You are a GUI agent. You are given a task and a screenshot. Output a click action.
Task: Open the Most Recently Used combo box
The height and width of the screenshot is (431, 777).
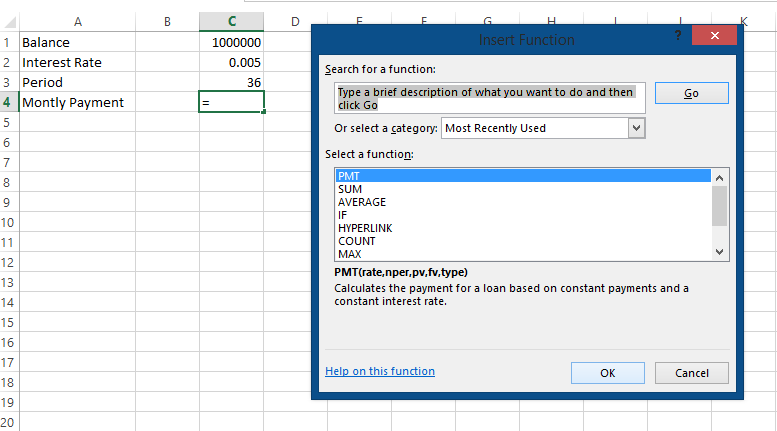pos(543,128)
